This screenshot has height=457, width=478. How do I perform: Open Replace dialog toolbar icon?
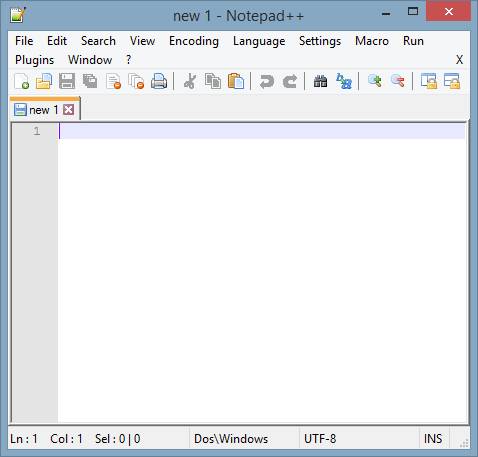point(344,81)
